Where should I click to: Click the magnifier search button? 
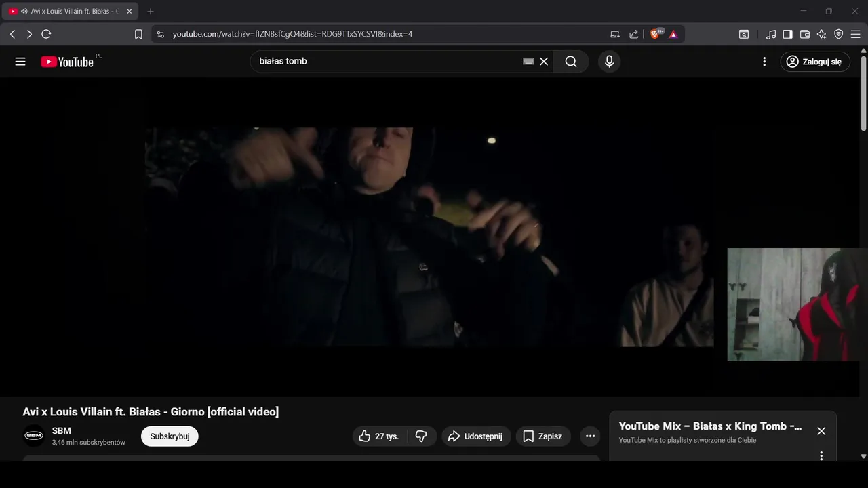[571, 62]
